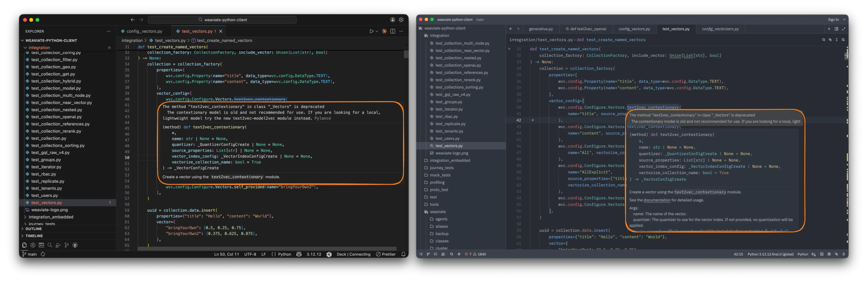Click Ln 50, Col 11 in VS Code status bar
Image resolution: width=868 pixels, height=283 pixels.
point(226,254)
